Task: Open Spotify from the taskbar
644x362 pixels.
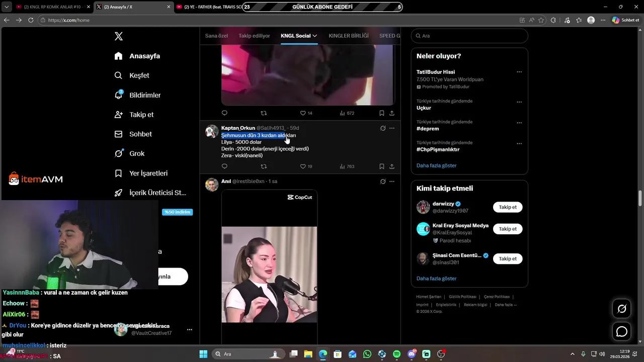Action: point(396,354)
